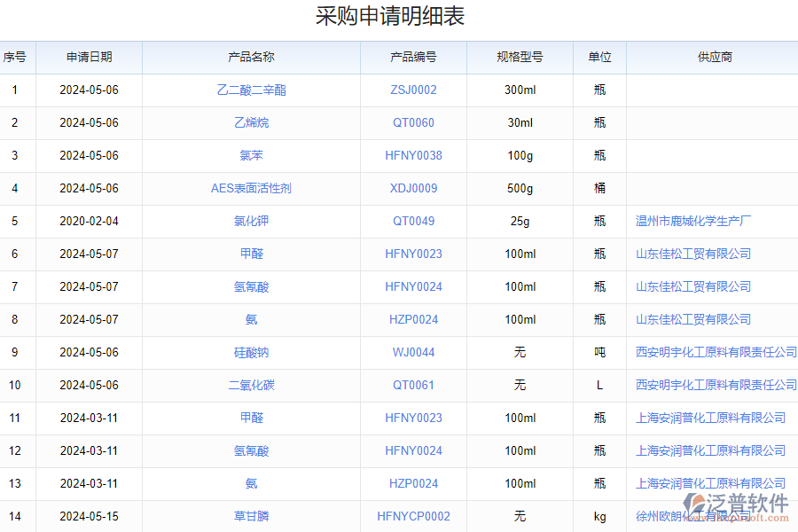Open supplier 西安明宇化工原料有限责任公司
Screen dimensions: 798x532
[714, 352]
